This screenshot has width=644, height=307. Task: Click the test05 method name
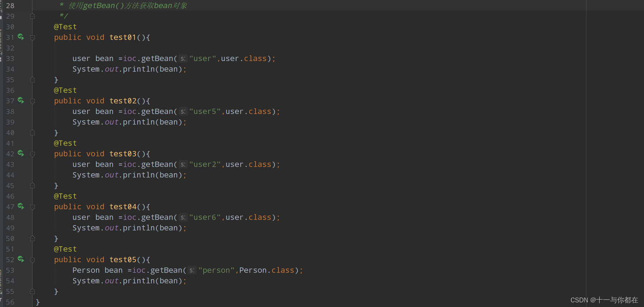(123, 260)
